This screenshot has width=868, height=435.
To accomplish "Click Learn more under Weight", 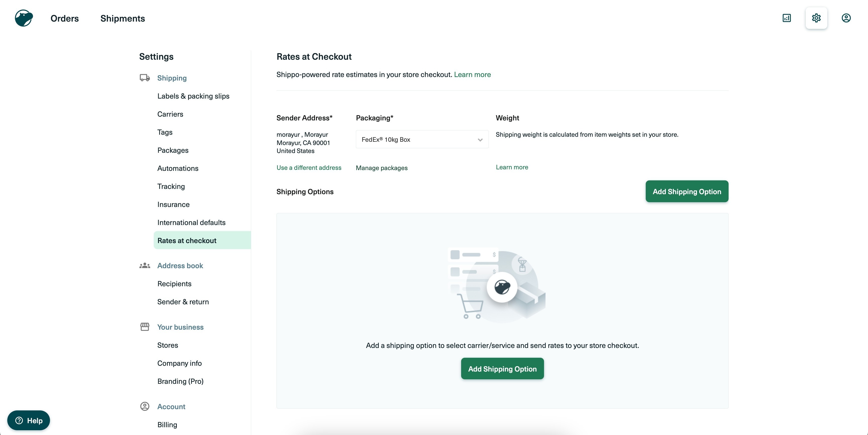I will point(512,167).
